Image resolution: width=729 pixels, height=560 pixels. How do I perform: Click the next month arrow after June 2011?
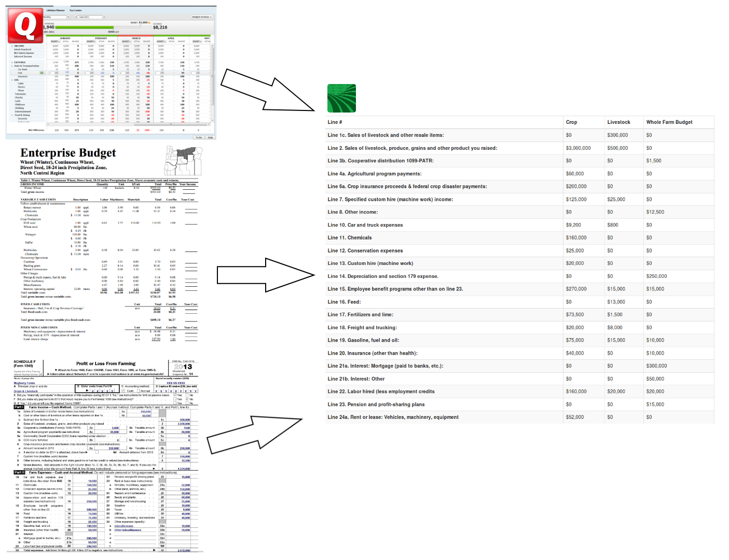(x=104, y=17)
